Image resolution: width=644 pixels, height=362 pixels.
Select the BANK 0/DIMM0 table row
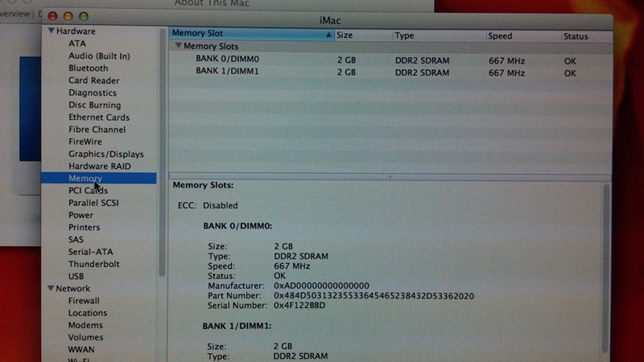coord(390,60)
